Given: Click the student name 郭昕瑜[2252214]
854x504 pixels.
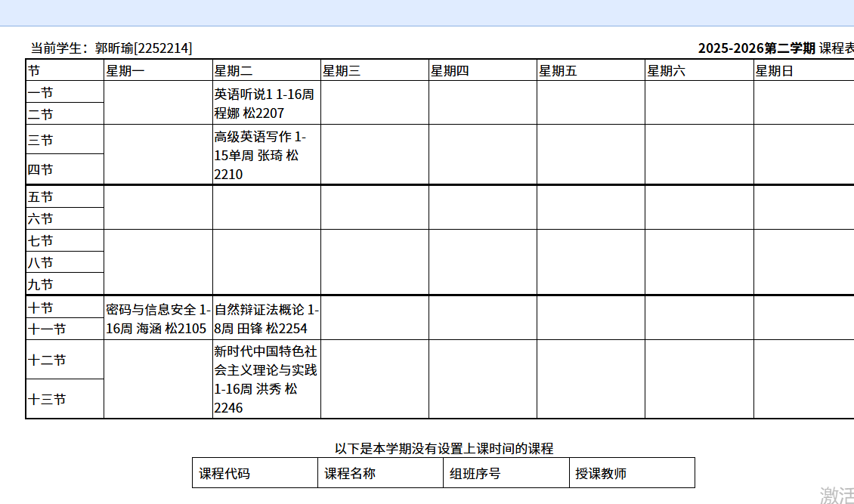Looking at the screenshot, I should [144, 48].
